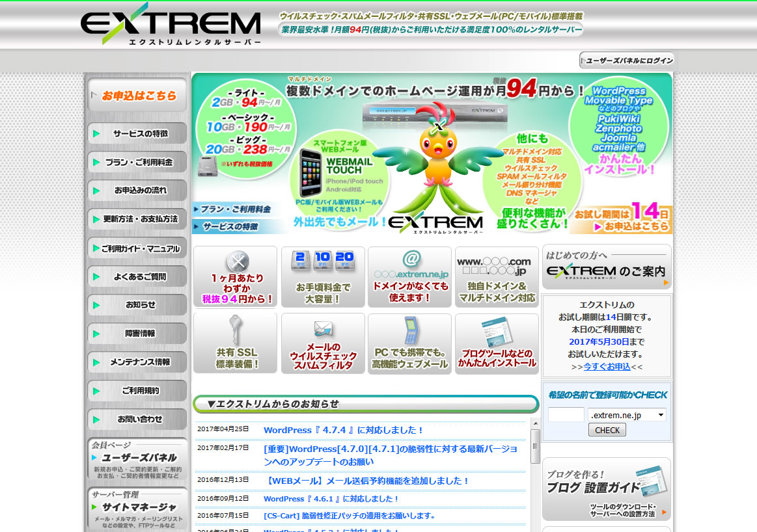Open the ブログ設置ガイド banner
This screenshot has height=532, width=757.
[607, 488]
